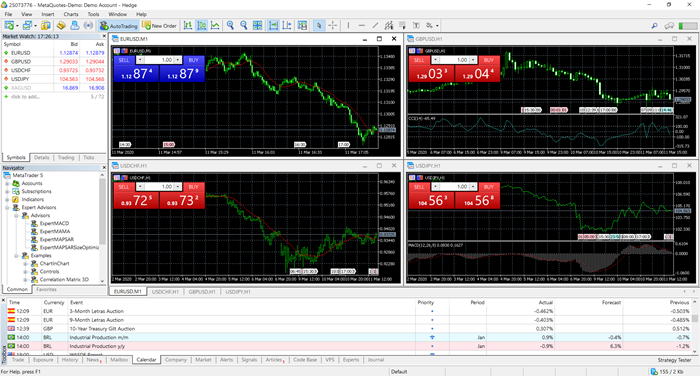Open the Charts menu
The height and width of the screenshot is (376, 700).
71,14
